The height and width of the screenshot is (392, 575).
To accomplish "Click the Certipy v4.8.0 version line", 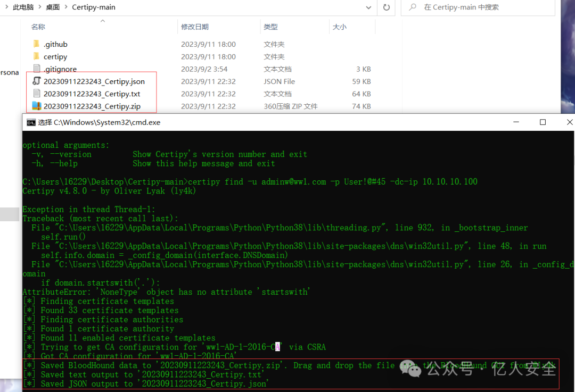I will (x=109, y=191).
